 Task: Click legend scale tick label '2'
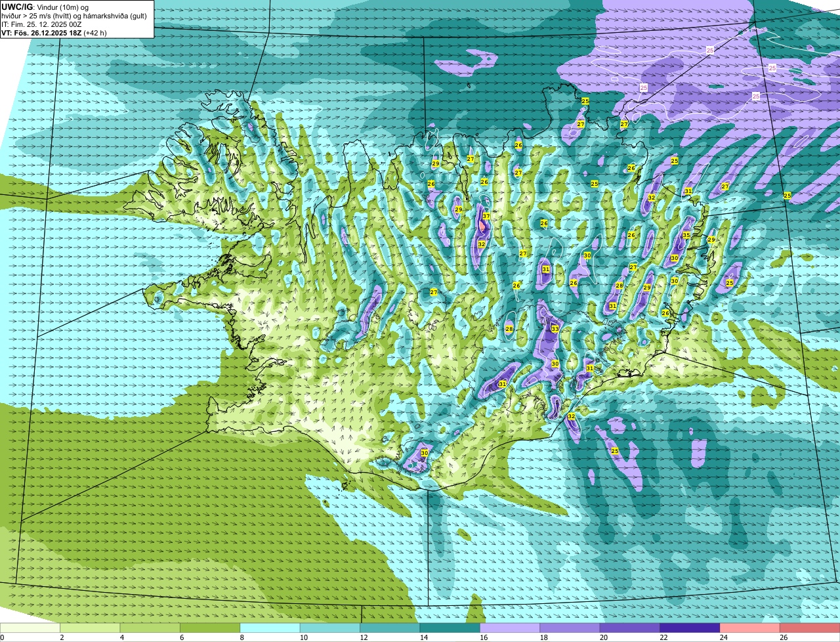[62, 637]
